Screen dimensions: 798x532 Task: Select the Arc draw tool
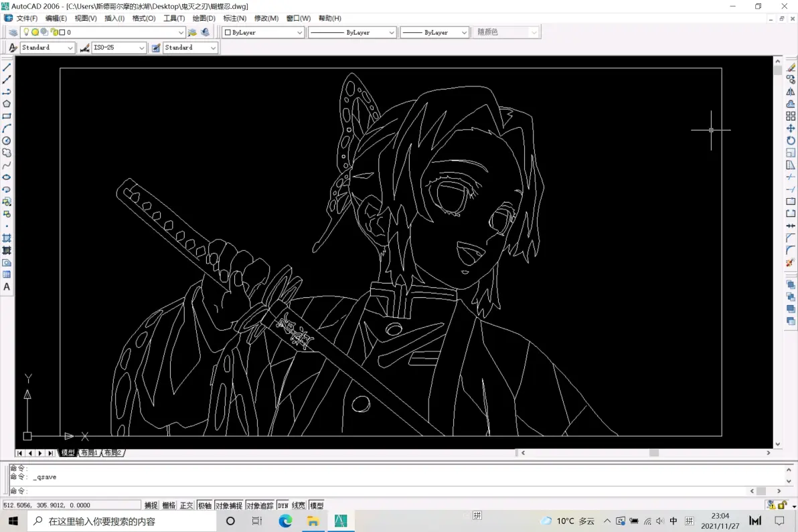(7, 128)
